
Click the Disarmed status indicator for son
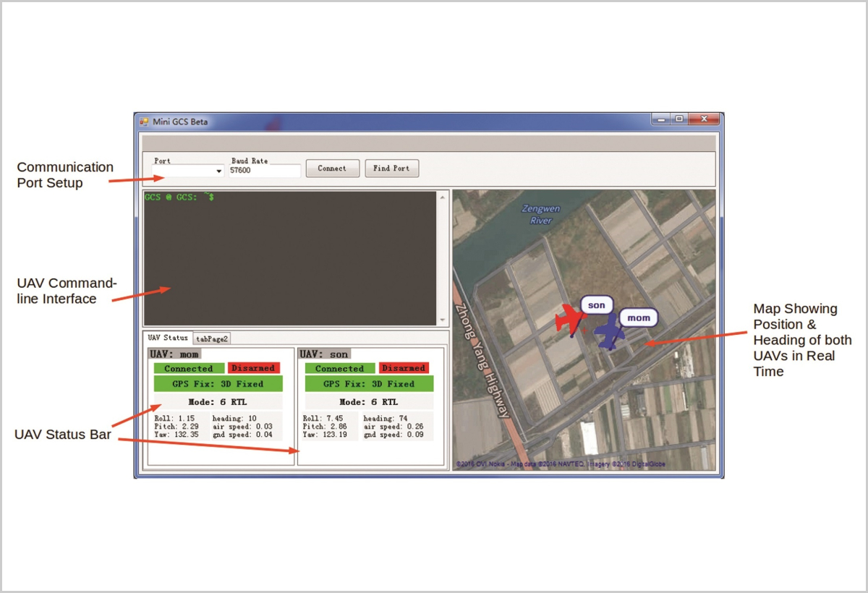pos(404,368)
